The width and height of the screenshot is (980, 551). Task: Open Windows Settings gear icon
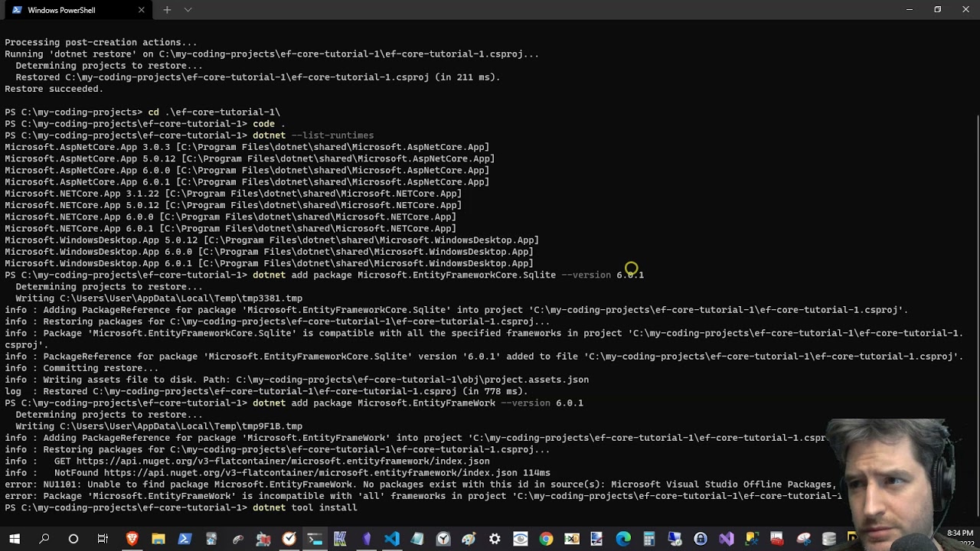point(495,539)
